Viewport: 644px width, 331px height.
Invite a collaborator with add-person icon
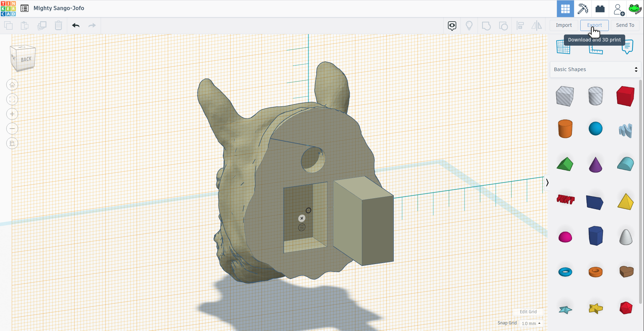(619, 9)
